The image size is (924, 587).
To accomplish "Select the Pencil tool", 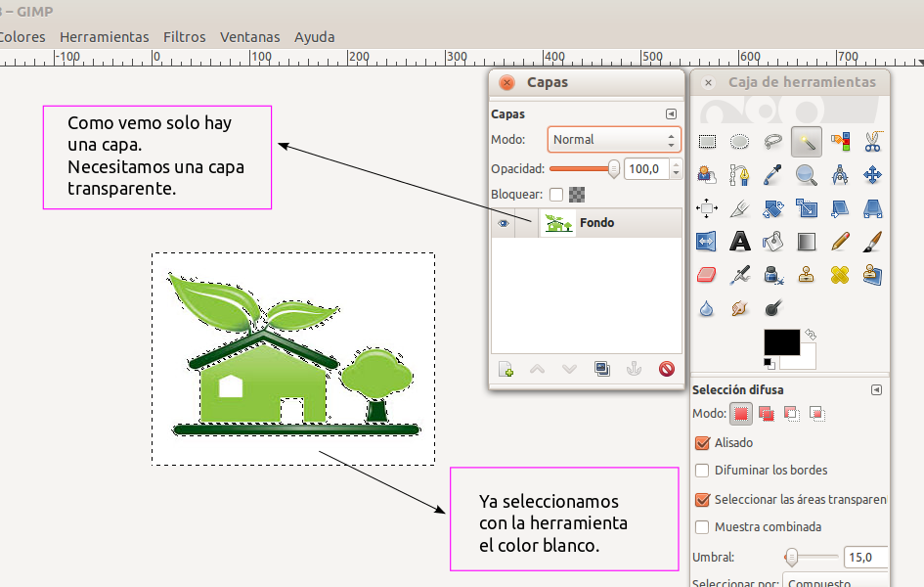I will pos(840,242).
